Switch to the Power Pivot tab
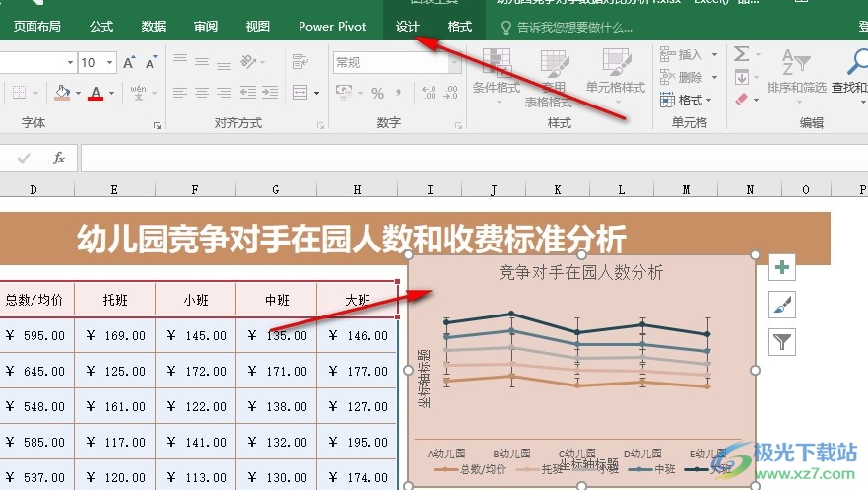Viewport: 868px width, 490px height. point(332,27)
